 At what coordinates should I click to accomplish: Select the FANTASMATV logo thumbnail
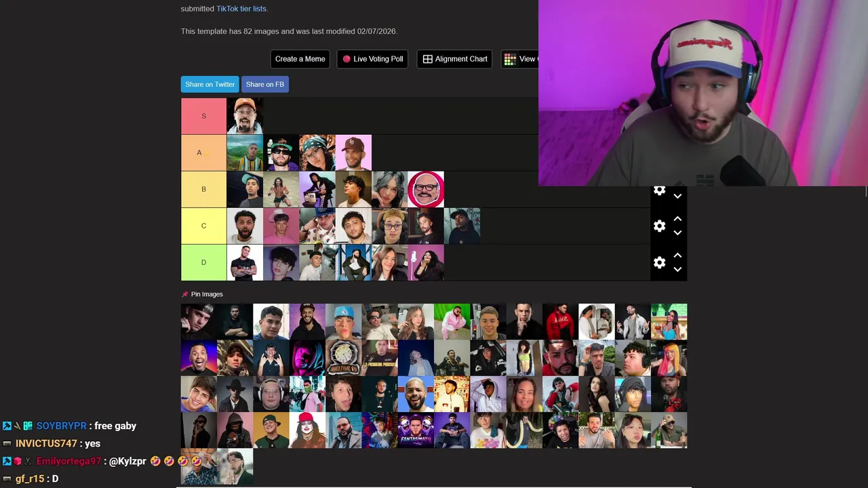(x=416, y=430)
